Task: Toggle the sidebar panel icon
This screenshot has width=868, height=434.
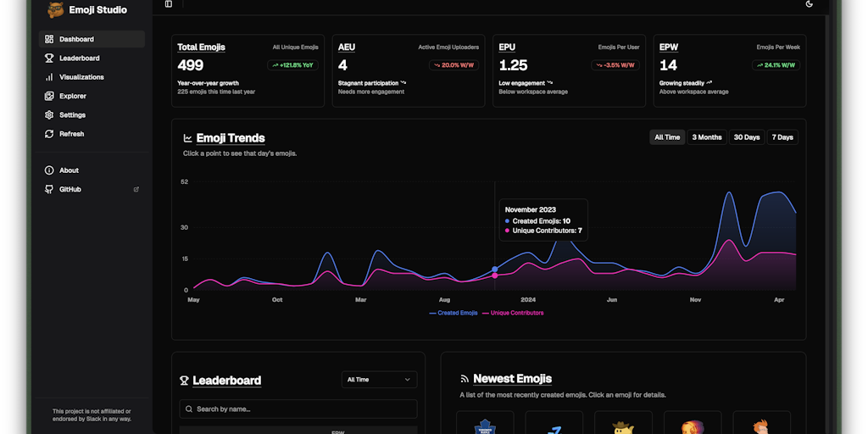Action: tap(169, 4)
